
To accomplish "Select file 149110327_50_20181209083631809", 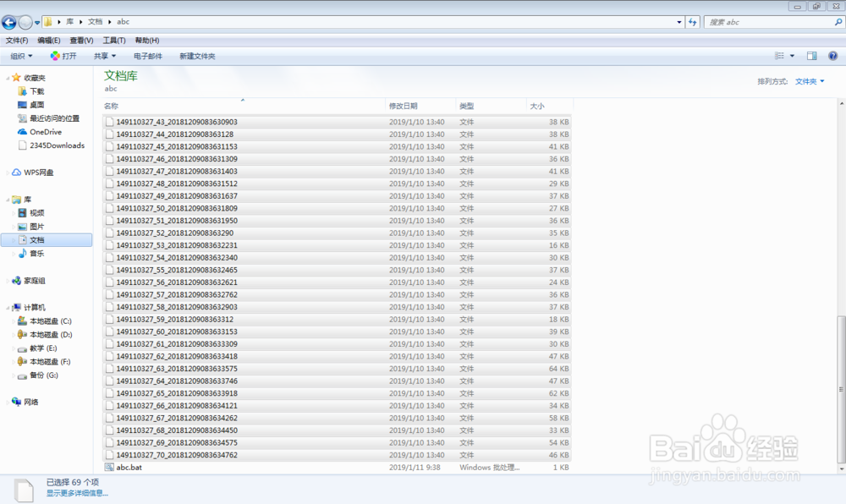I will point(337,208).
